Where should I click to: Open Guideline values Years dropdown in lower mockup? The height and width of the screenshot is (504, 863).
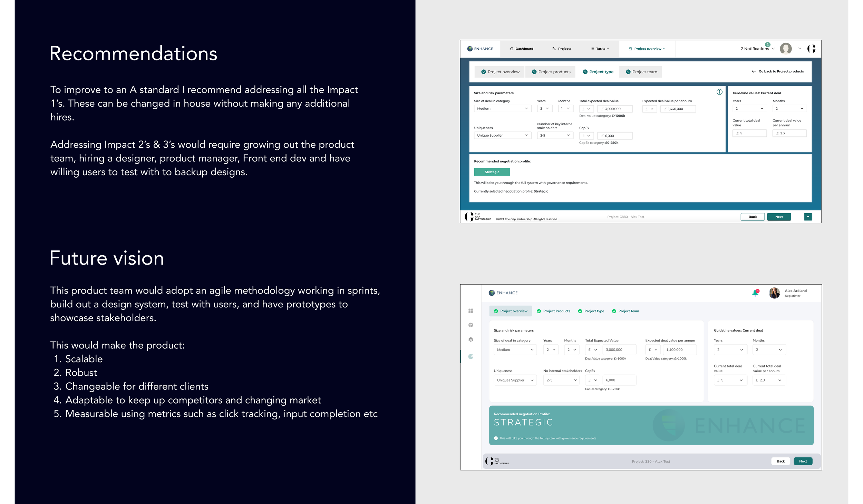[x=730, y=350]
